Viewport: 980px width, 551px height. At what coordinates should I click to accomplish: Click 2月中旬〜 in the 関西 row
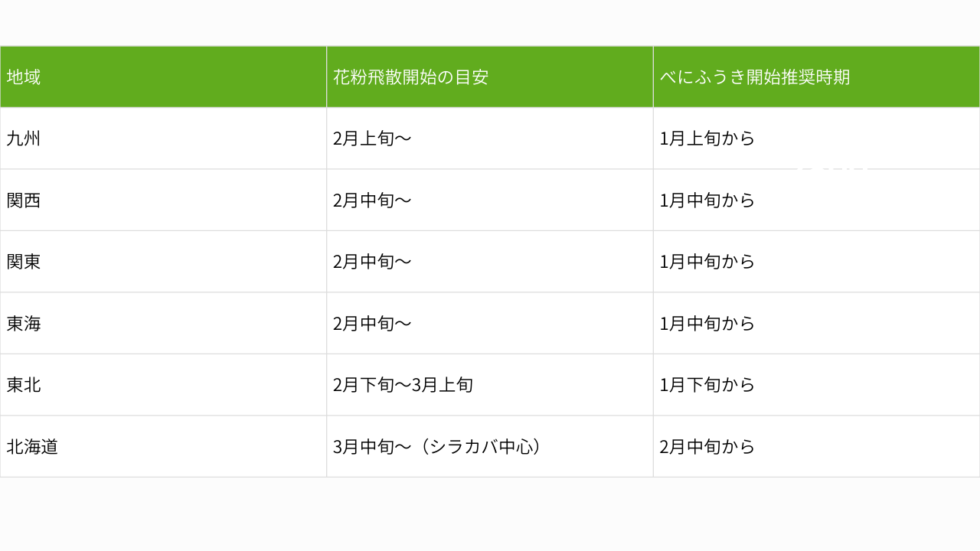(x=372, y=201)
